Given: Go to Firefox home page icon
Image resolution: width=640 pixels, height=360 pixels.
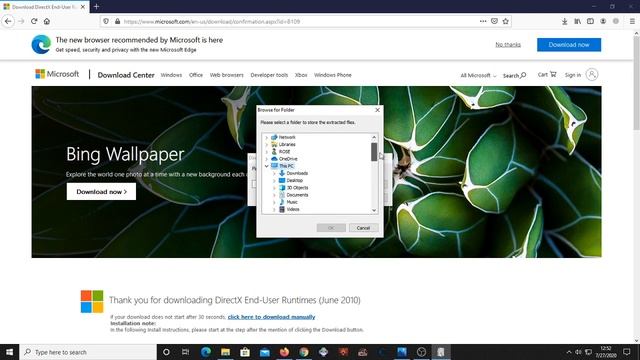Looking at the screenshot, I should pos(47,21).
